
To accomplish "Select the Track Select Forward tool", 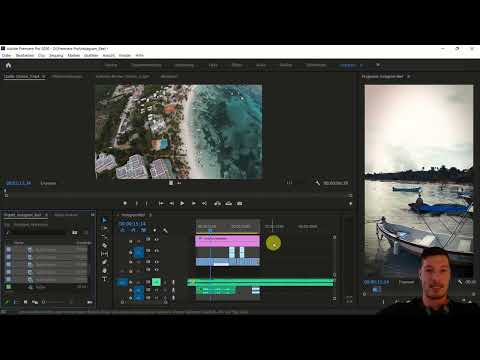I will 105,228.
